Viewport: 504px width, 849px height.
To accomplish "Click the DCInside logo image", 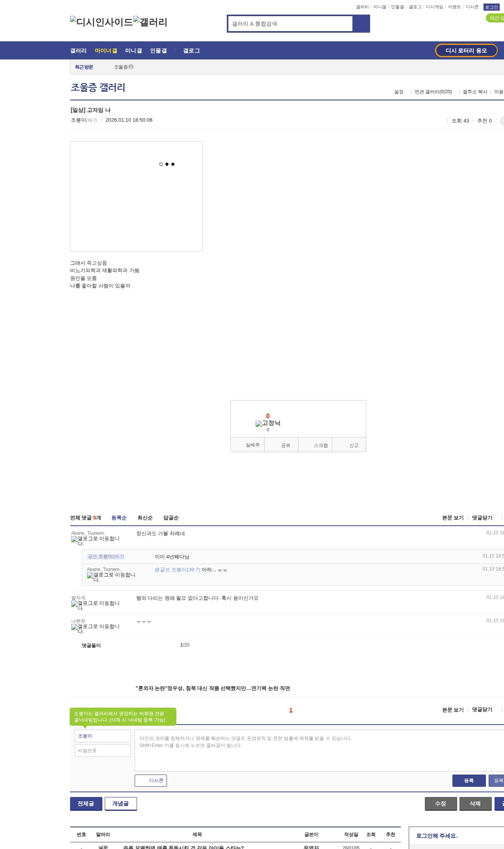I will coord(102,22).
